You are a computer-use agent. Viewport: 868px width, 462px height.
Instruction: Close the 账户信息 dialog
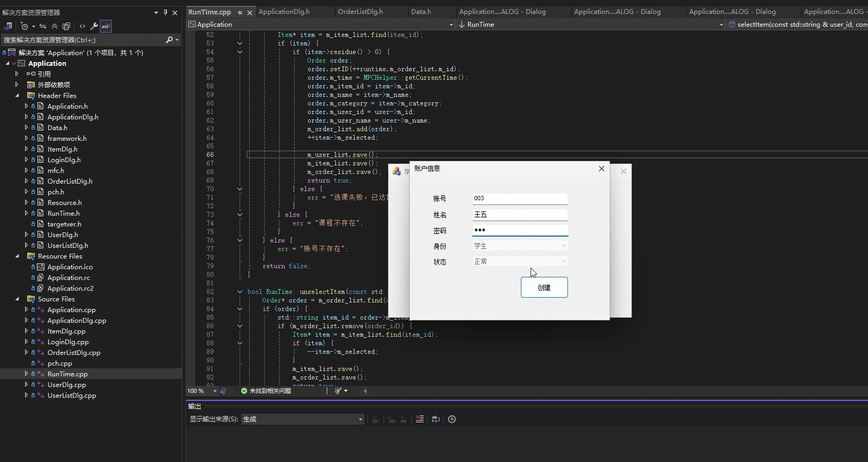pos(602,169)
